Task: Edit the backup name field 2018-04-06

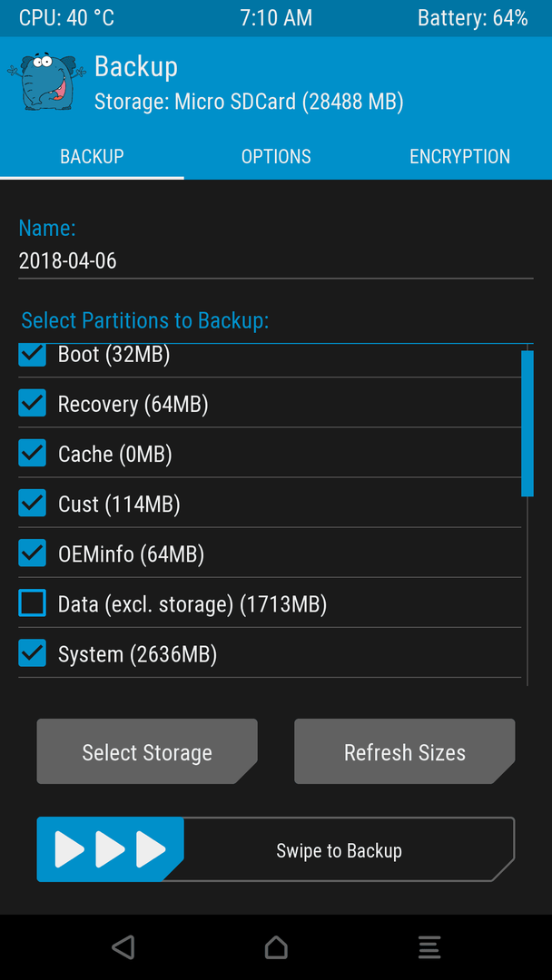Action: tap(276, 261)
